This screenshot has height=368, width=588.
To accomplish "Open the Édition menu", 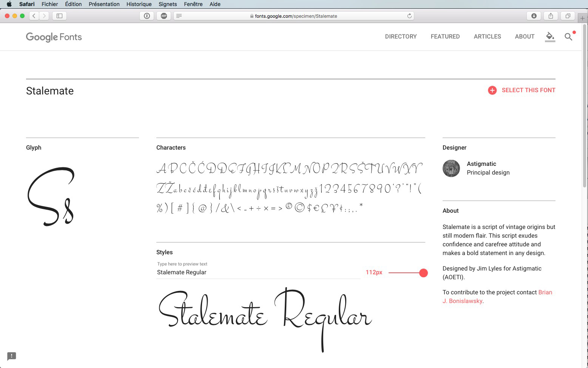I will pyautogui.click(x=73, y=4).
